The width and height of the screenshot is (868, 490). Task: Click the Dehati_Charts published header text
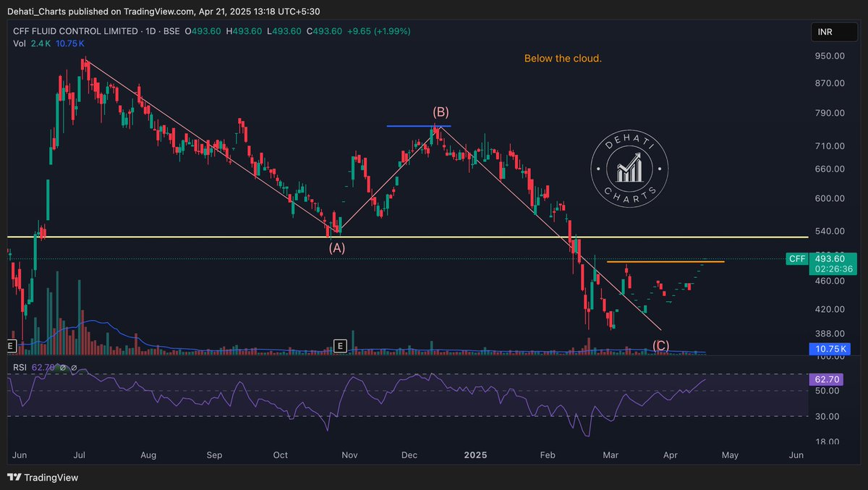(x=163, y=12)
